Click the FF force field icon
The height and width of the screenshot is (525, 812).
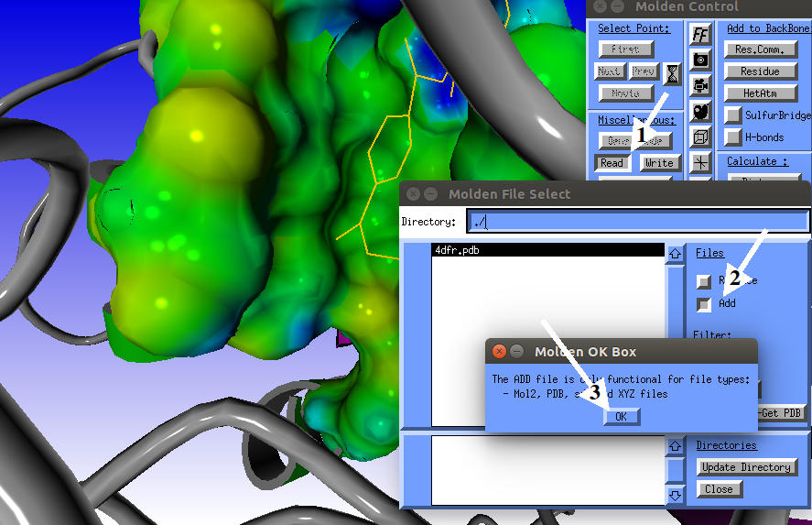(x=700, y=35)
